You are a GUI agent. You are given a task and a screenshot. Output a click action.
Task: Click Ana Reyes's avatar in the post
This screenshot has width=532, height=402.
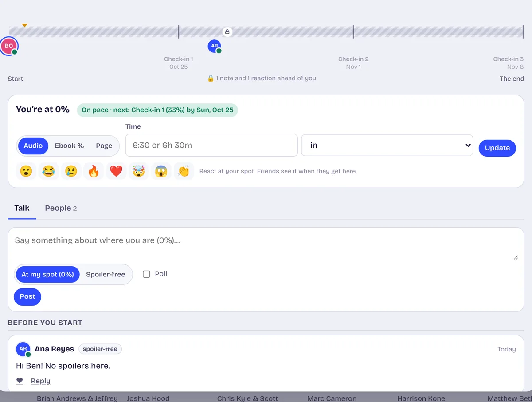tap(23, 349)
